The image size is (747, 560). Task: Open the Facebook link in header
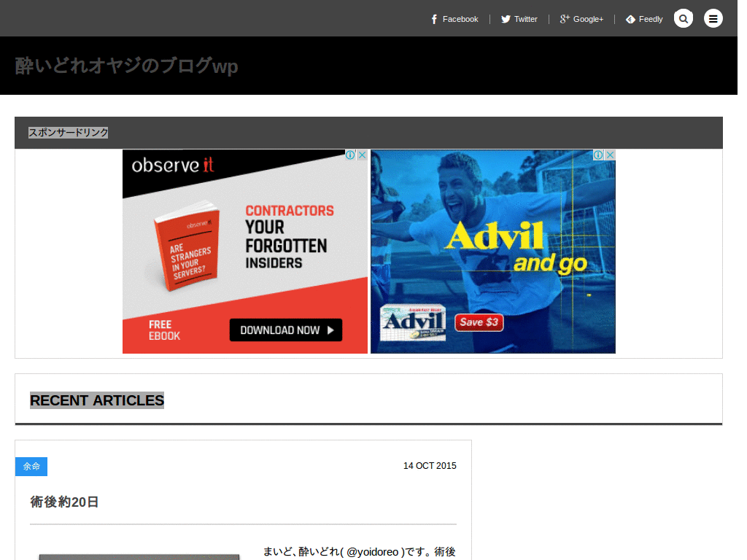pos(454,19)
